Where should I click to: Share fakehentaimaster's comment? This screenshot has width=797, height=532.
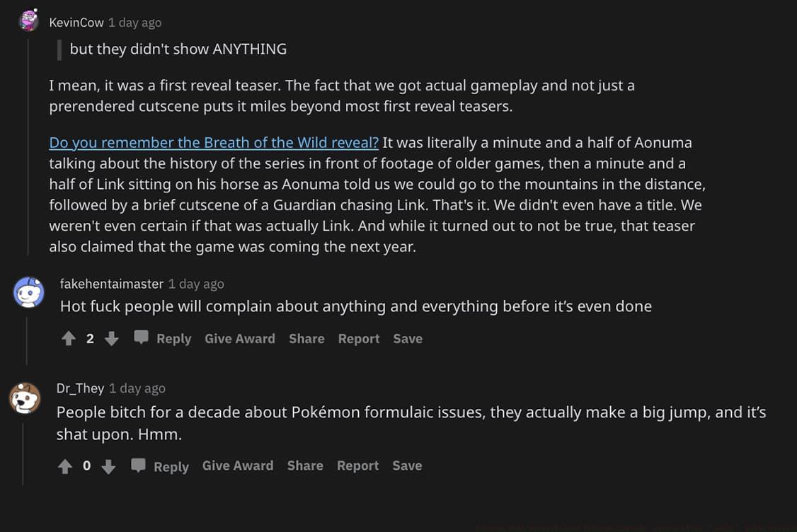point(306,339)
